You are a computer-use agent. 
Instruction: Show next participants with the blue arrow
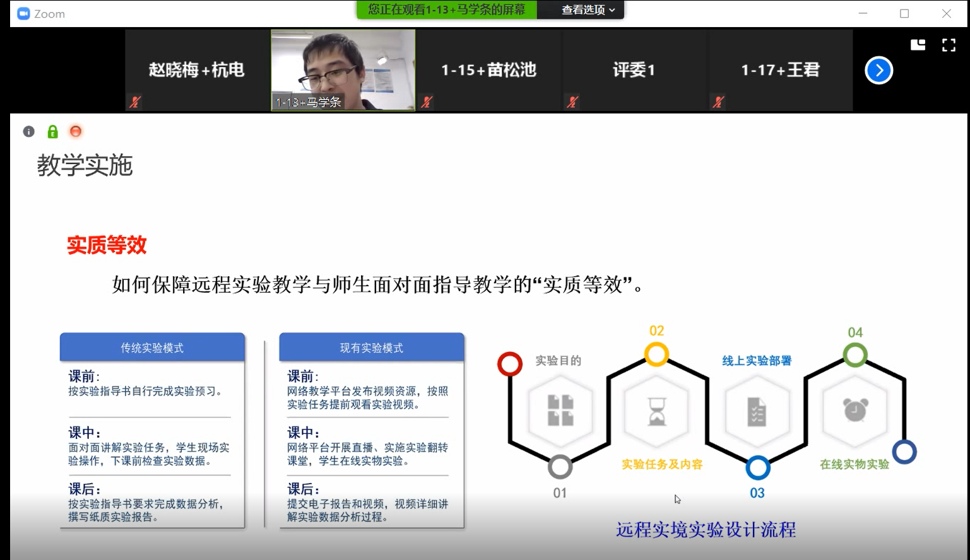click(878, 70)
